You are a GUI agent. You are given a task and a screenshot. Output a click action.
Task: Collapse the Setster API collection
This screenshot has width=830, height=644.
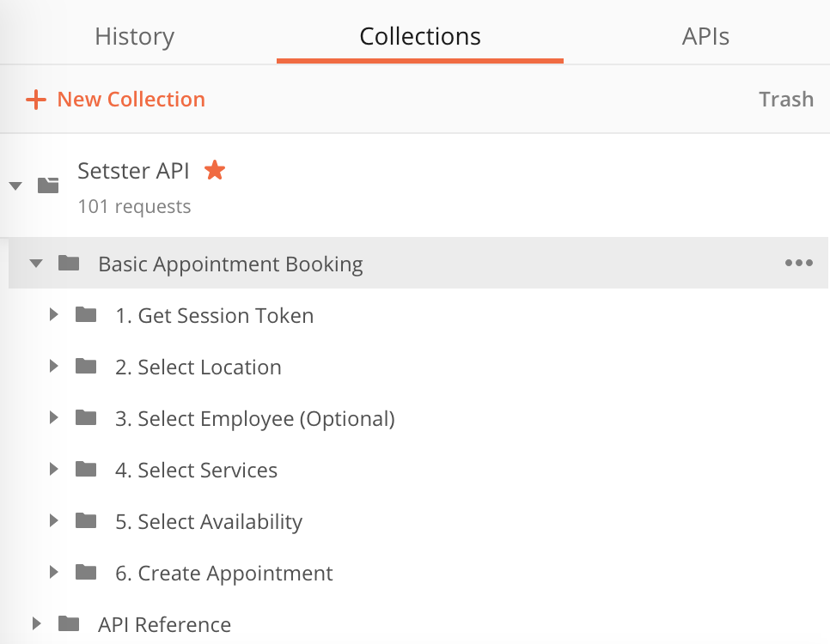tap(15, 184)
